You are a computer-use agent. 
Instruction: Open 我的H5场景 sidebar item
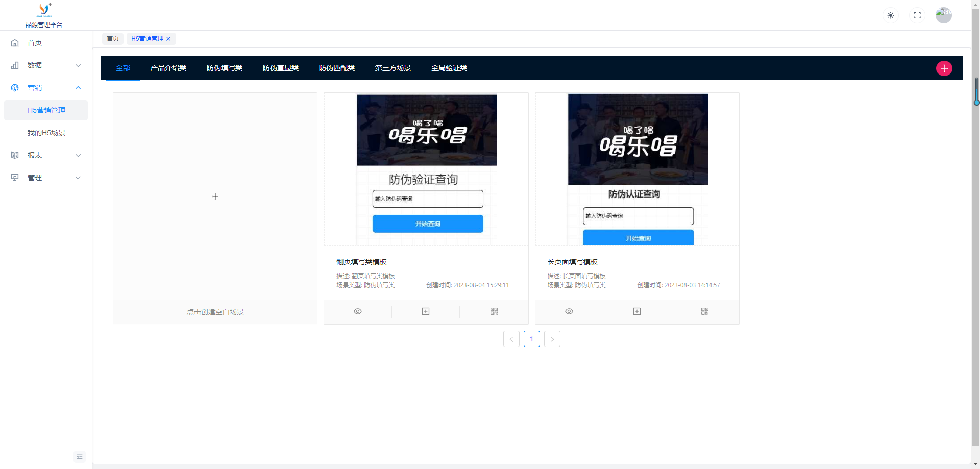point(46,133)
